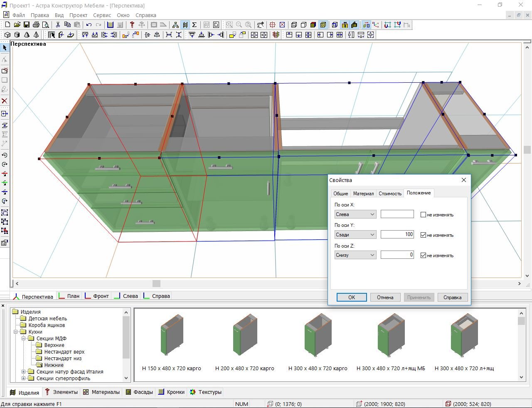Click the Save project toolbar icon

pos(27,25)
